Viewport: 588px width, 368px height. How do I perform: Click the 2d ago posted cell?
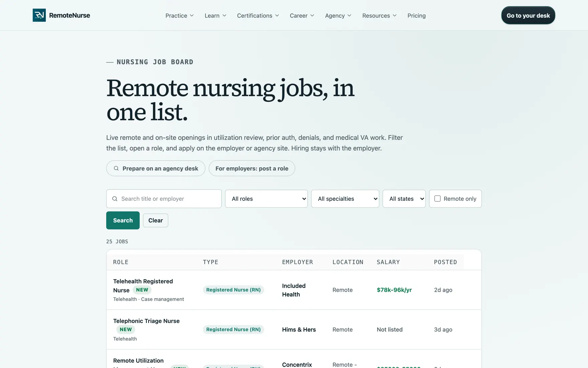443,290
